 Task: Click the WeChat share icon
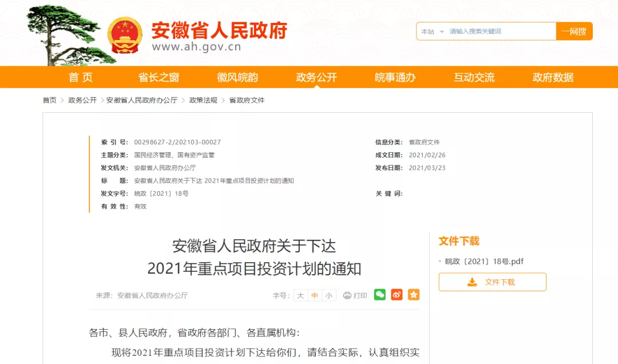[380, 295]
